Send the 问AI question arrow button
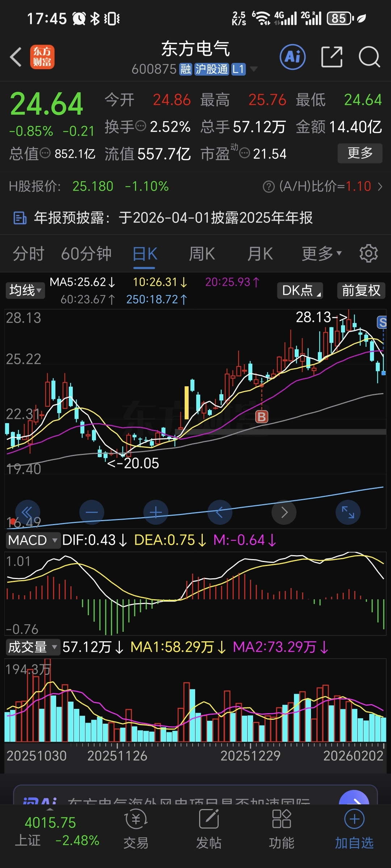Viewport: 391px width, 868px height. [x=354, y=797]
